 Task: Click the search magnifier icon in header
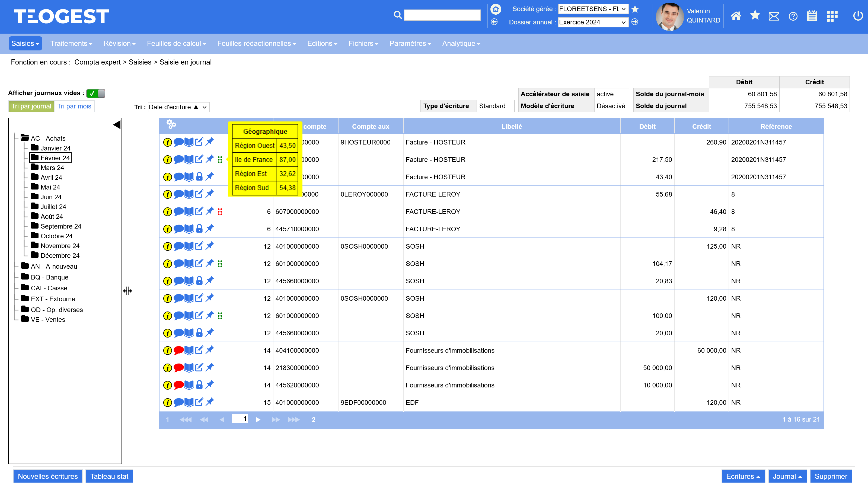(x=398, y=15)
